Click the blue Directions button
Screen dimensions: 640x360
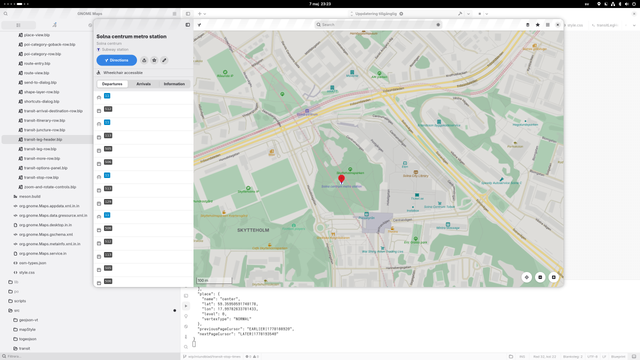pyautogui.click(x=116, y=60)
